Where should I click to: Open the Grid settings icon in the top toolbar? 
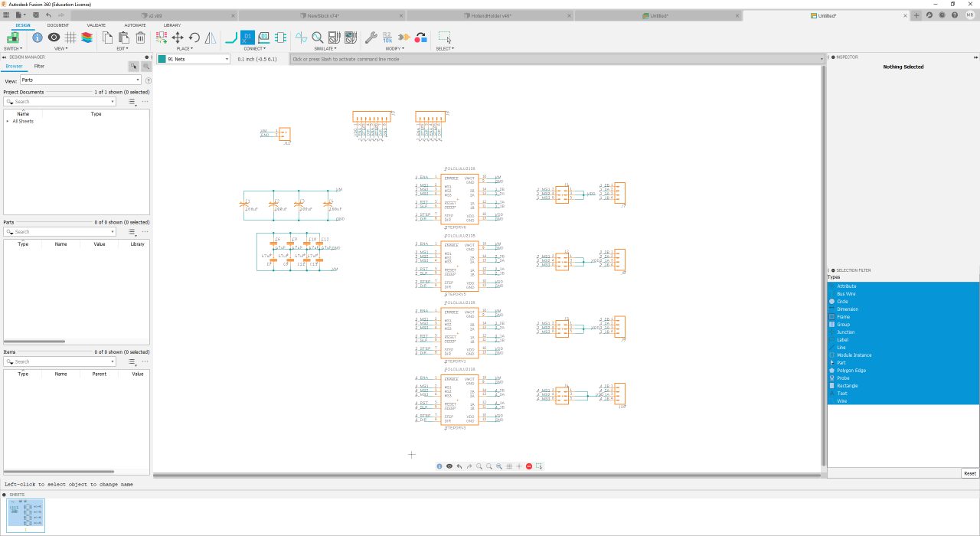(x=70, y=37)
